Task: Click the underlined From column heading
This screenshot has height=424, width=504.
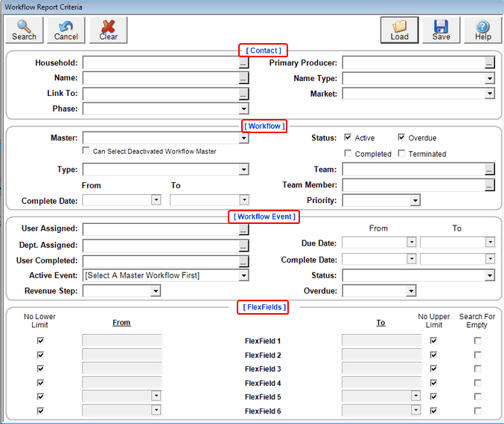Action: [121, 323]
